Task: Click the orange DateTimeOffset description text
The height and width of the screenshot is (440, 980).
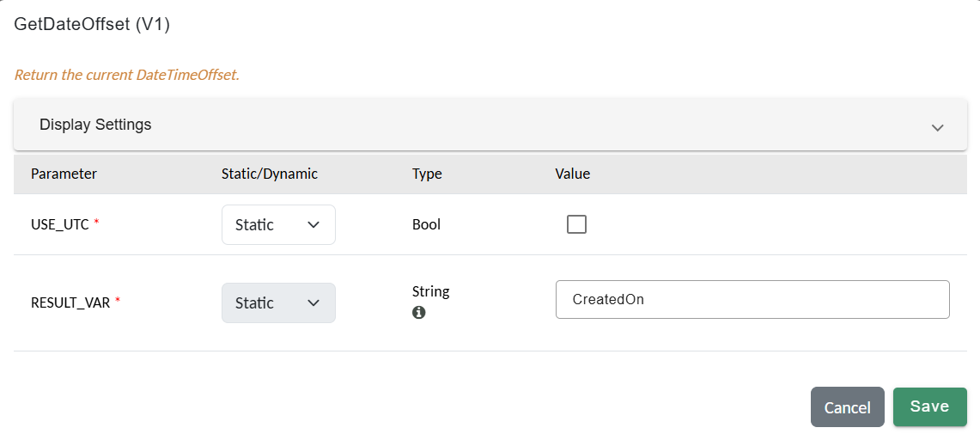Action: pyautogui.click(x=126, y=75)
